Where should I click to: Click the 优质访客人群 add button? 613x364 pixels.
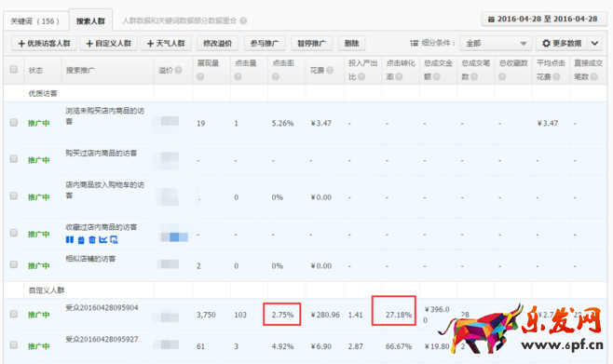click(x=44, y=44)
